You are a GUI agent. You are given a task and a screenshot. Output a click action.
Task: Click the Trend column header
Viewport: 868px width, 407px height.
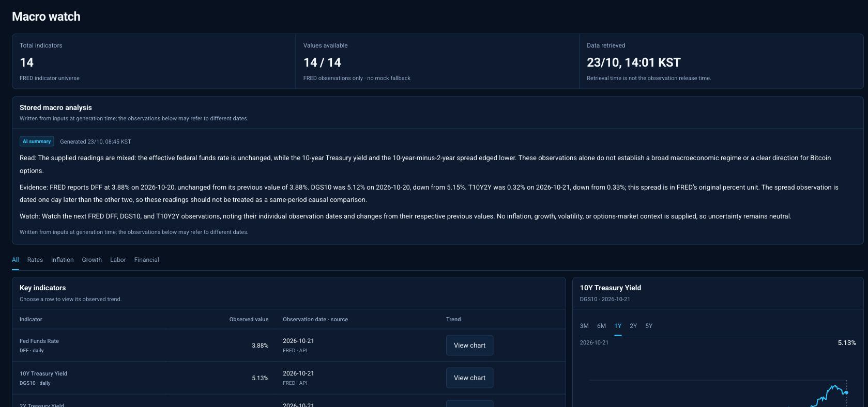coord(453,319)
